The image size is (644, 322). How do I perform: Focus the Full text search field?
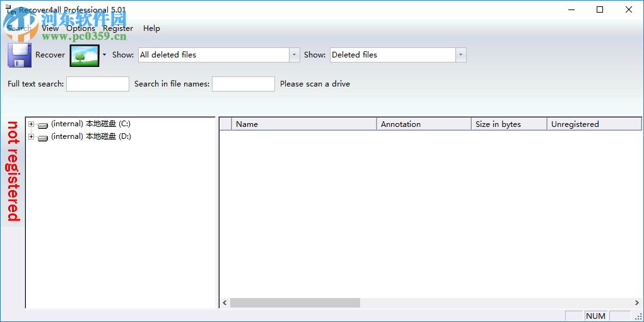tap(98, 84)
